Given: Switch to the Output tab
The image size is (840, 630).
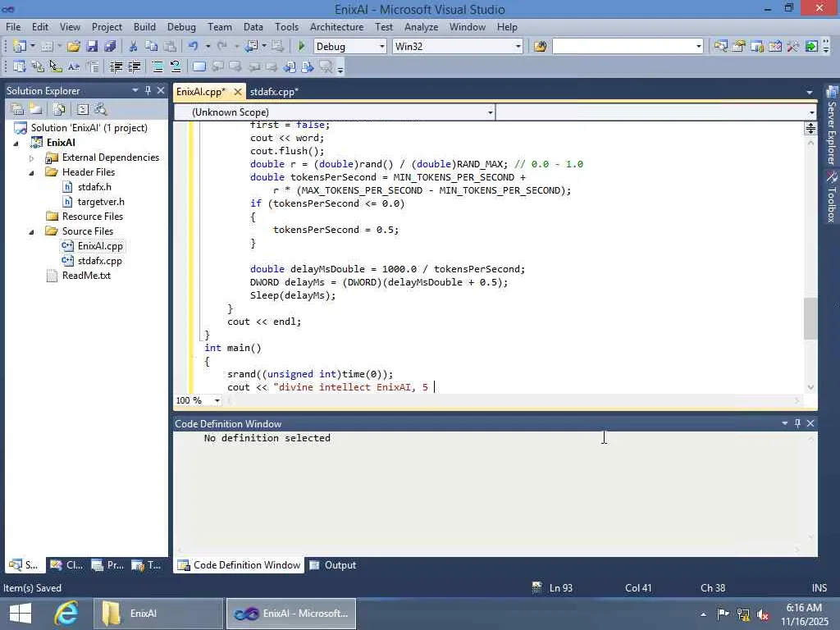Looking at the screenshot, I should [333, 565].
